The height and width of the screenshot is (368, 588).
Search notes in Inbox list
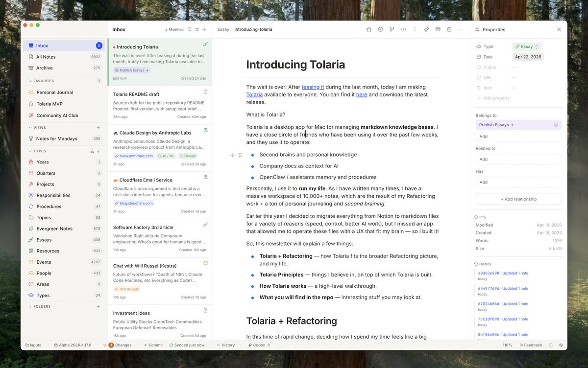[x=190, y=29]
